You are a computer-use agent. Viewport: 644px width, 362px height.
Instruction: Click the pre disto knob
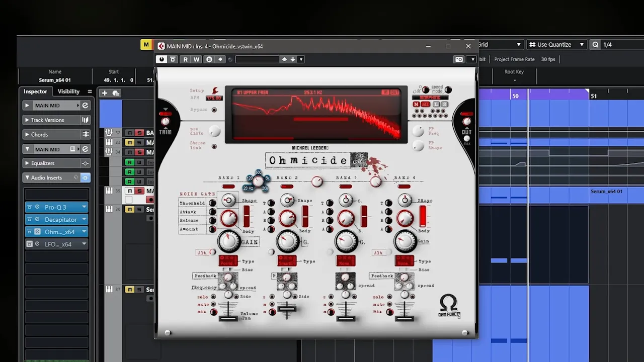coord(215,131)
